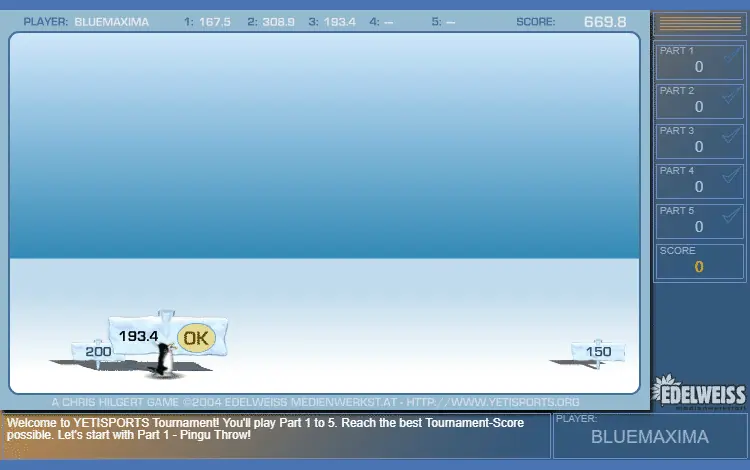750x470 pixels.
Task: Select the PART 2 score box
Action: [699, 101]
